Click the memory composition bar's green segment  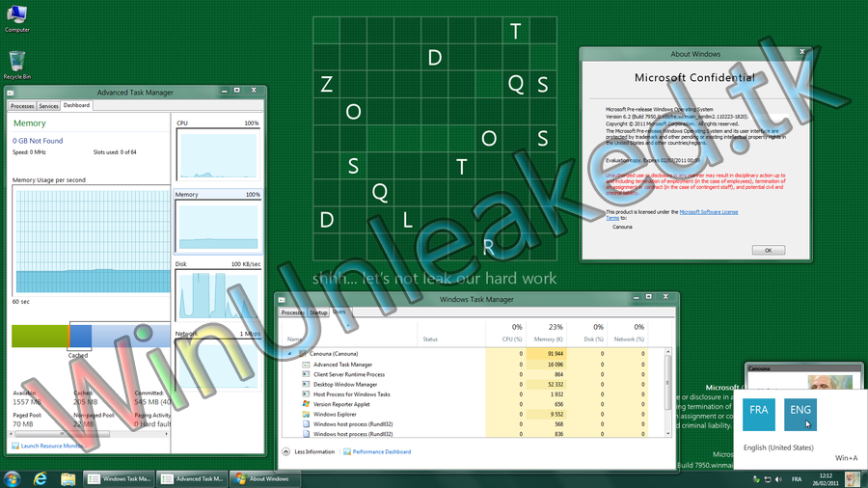tap(40, 337)
